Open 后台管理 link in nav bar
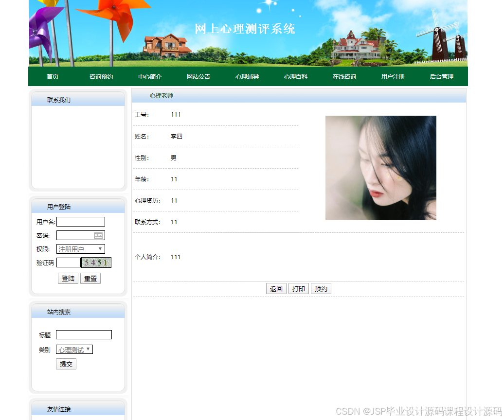 click(x=442, y=76)
